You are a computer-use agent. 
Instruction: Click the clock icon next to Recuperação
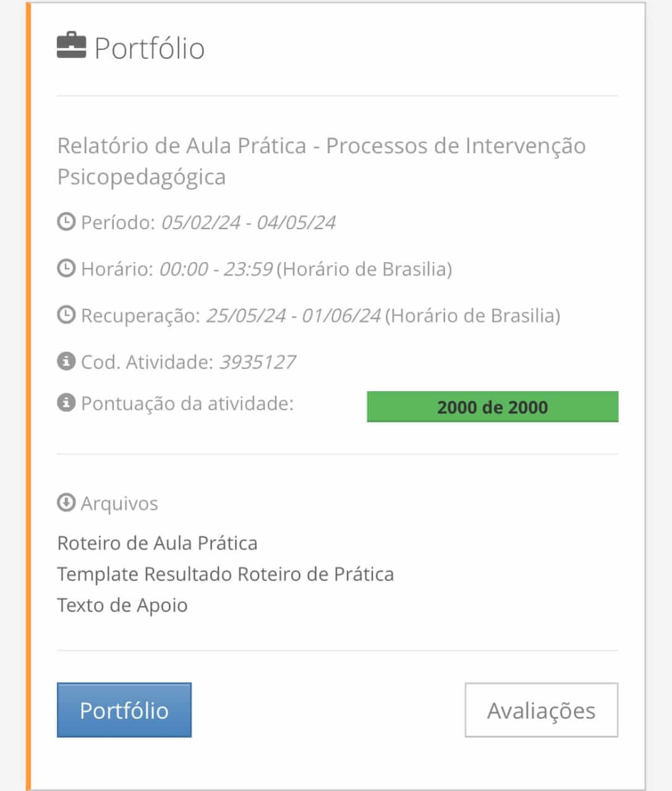[66, 315]
